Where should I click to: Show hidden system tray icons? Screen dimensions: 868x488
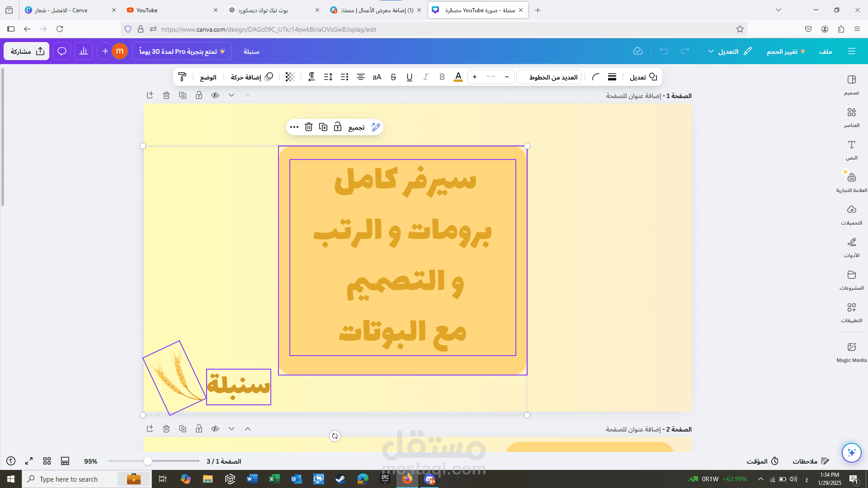(x=761, y=479)
